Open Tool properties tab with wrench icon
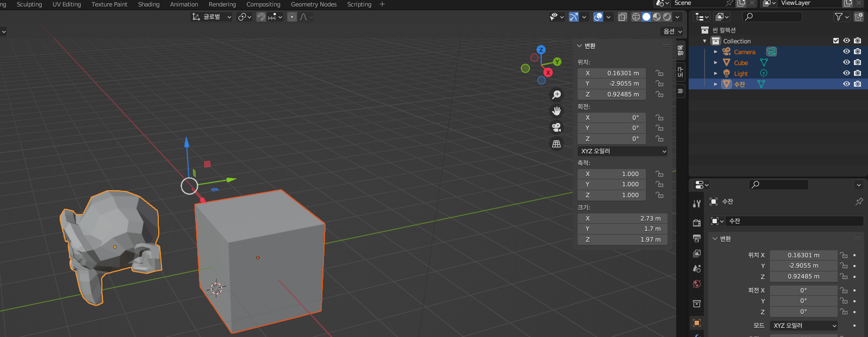The image size is (868, 337). 697,204
